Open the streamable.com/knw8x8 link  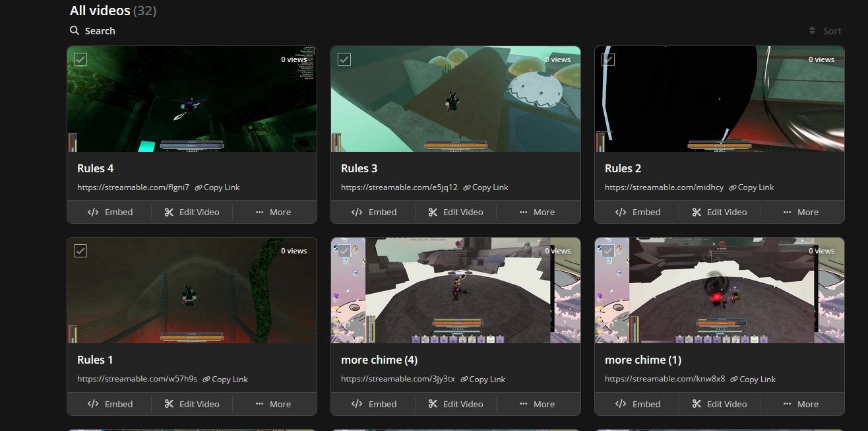[x=664, y=379]
